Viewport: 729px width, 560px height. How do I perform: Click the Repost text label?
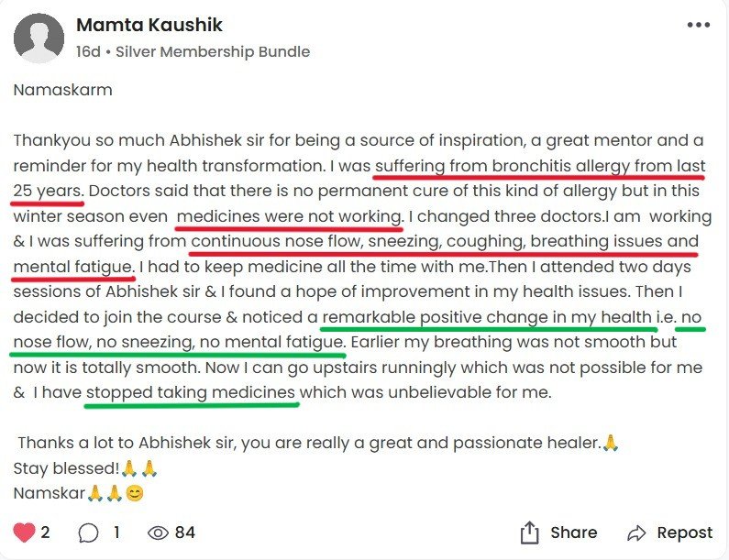684,533
